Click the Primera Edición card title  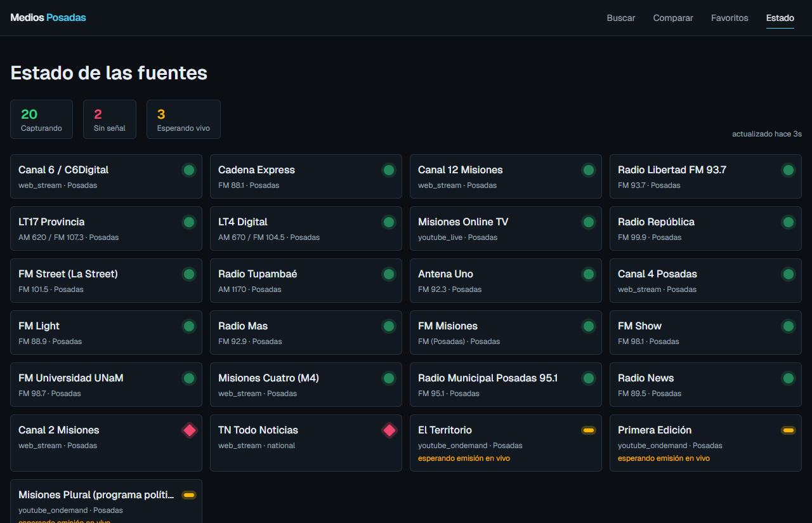[655, 430]
